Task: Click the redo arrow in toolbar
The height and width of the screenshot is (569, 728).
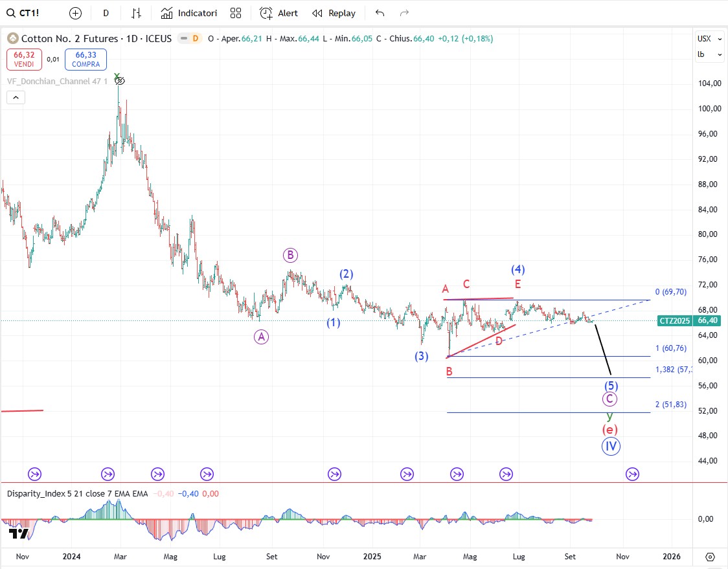Action: [x=404, y=13]
